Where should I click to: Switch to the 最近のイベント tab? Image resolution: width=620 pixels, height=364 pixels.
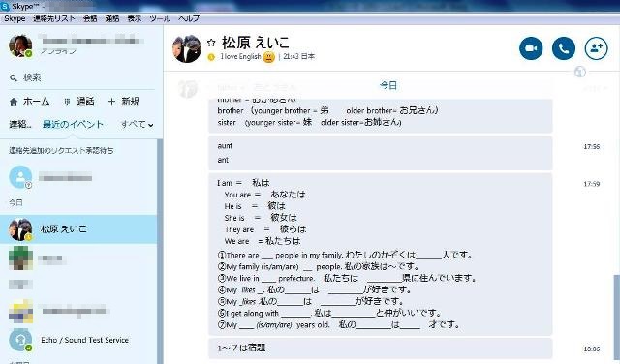(x=73, y=125)
